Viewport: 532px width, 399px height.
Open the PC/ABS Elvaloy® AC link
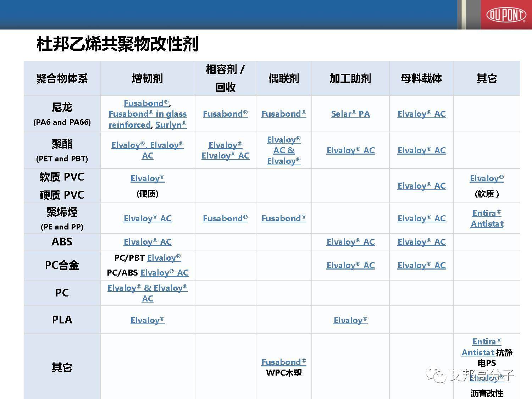[x=165, y=273]
